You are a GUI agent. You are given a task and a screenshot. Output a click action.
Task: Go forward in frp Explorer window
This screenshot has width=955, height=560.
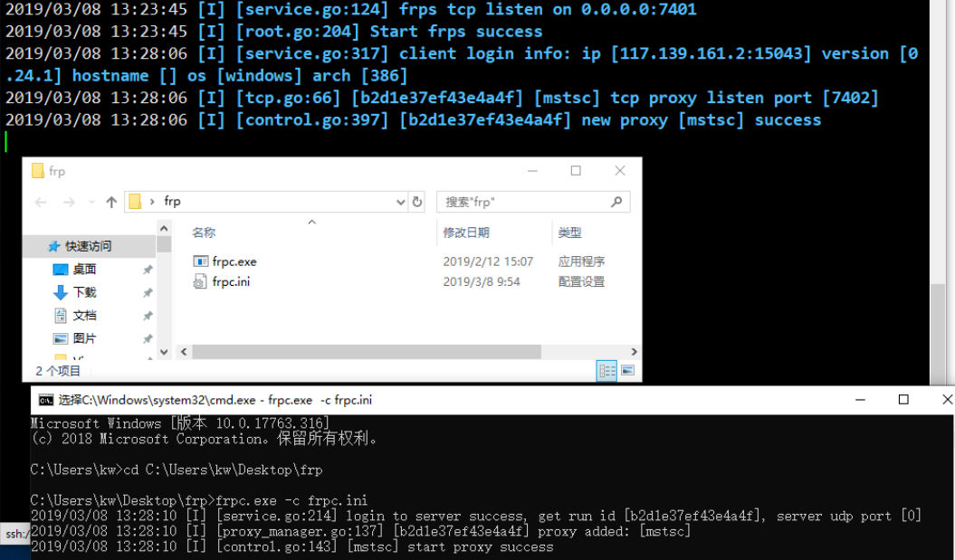[69, 202]
